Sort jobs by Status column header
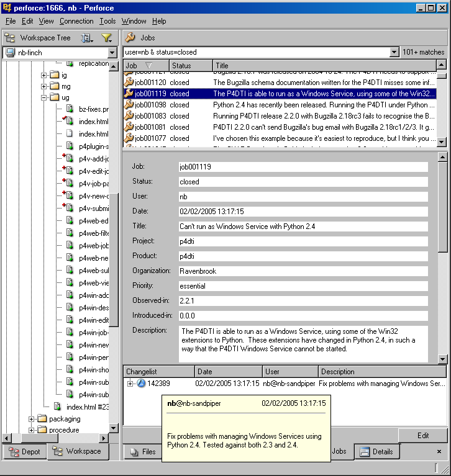Image resolution: width=451 pixels, height=476 pixels. pos(190,65)
